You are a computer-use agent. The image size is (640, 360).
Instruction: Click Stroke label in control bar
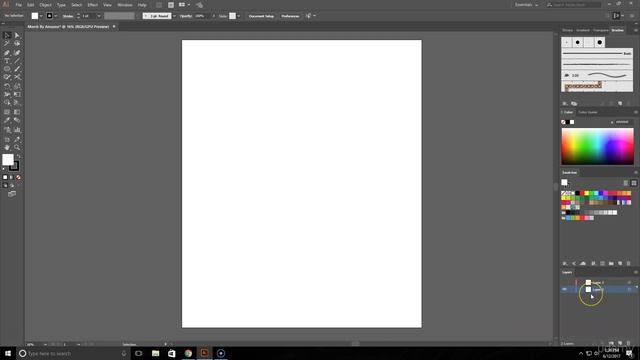coord(68,16)
